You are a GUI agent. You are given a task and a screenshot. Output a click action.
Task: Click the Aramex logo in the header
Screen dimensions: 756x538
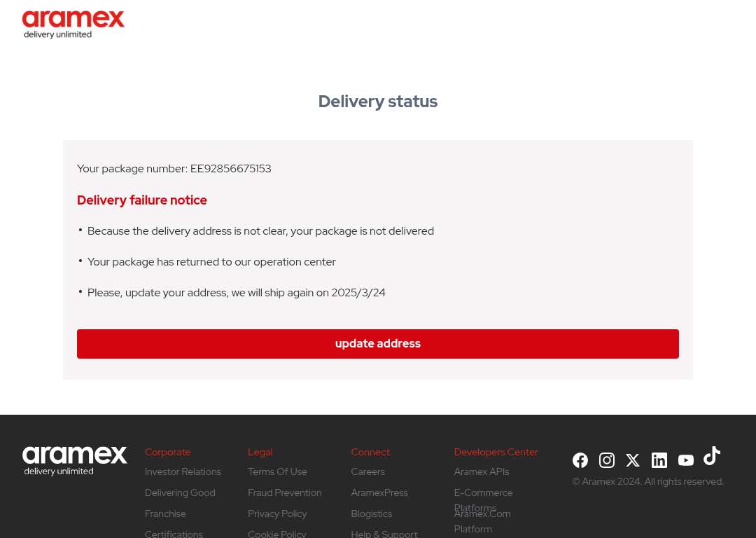73,25
